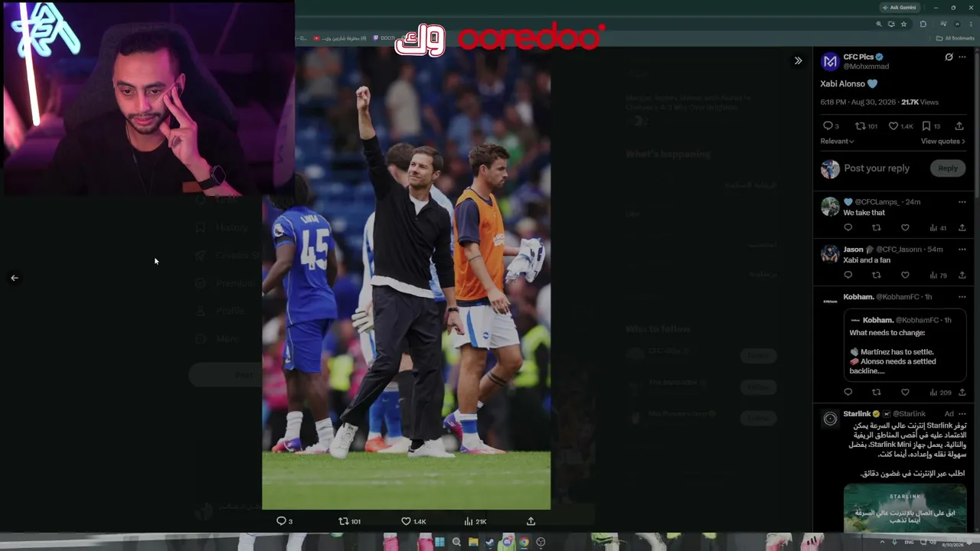Click the Grok icon beside CFC Pics
Viewport: 980px width, 551px height.
tap(949, 57)
